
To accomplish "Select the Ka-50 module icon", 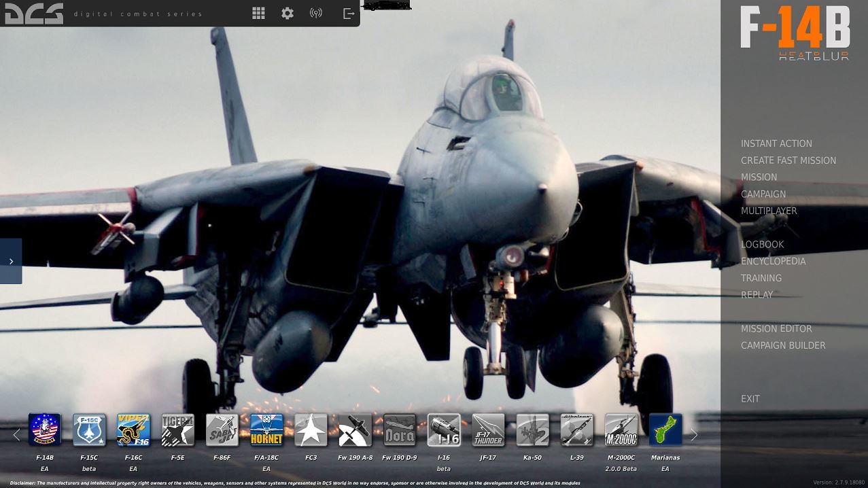I will click(533, 430).
